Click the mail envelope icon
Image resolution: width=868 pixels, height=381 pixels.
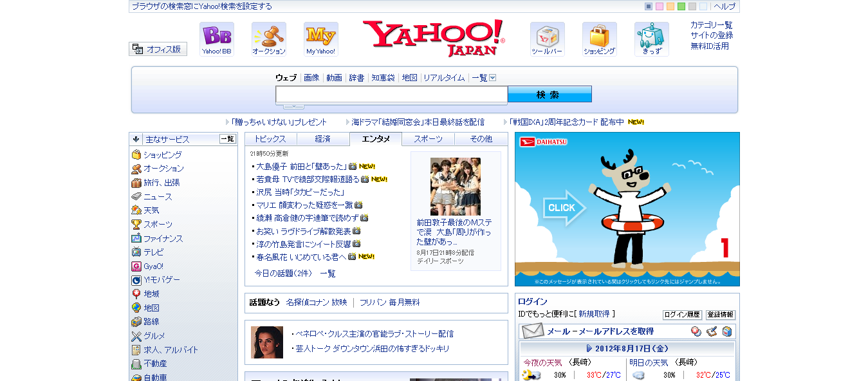[x=533, y=331]
